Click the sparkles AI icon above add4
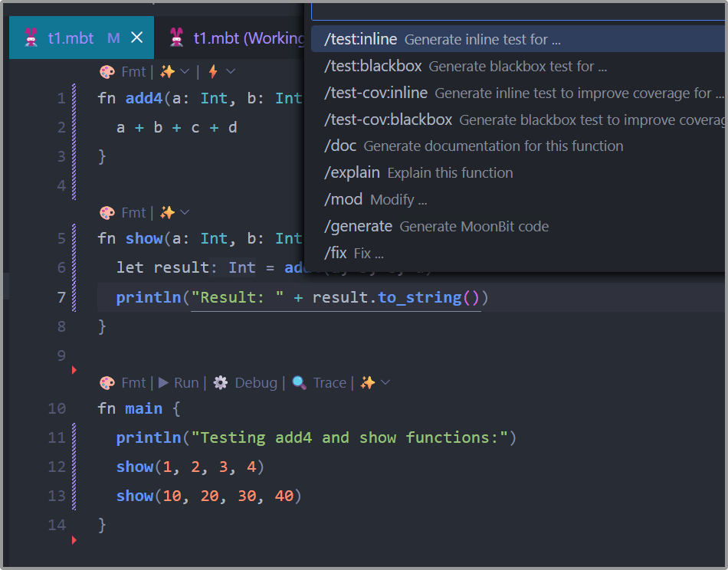This screenshot has height=570, width=728. point(167,72)
